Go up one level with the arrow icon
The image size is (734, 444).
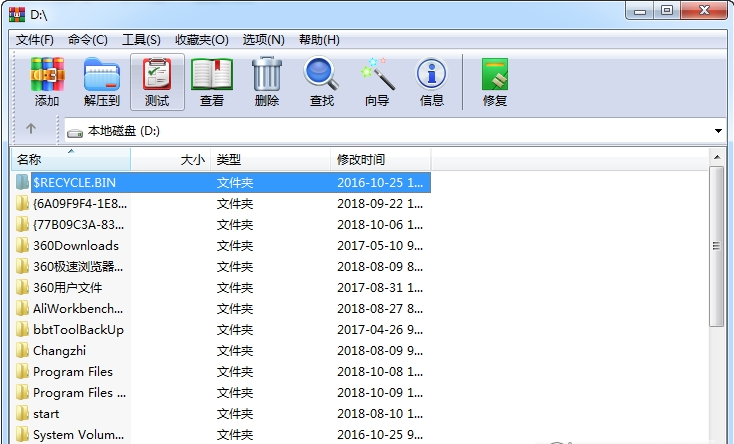[31, 128]
